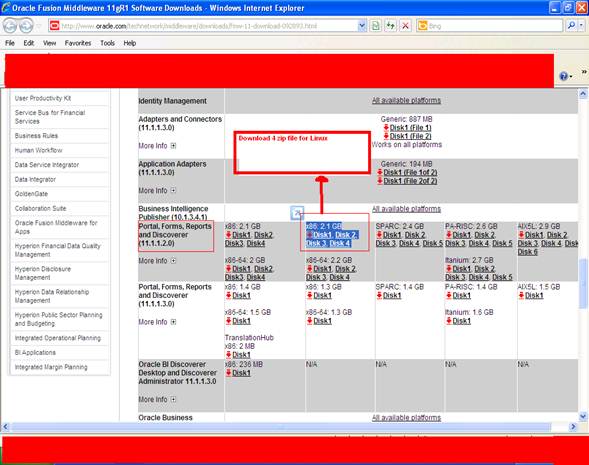The width and height of the screenshot is (589, 465).
Task: Click the search magnifier icon
Action: click(x=571, y=26)
